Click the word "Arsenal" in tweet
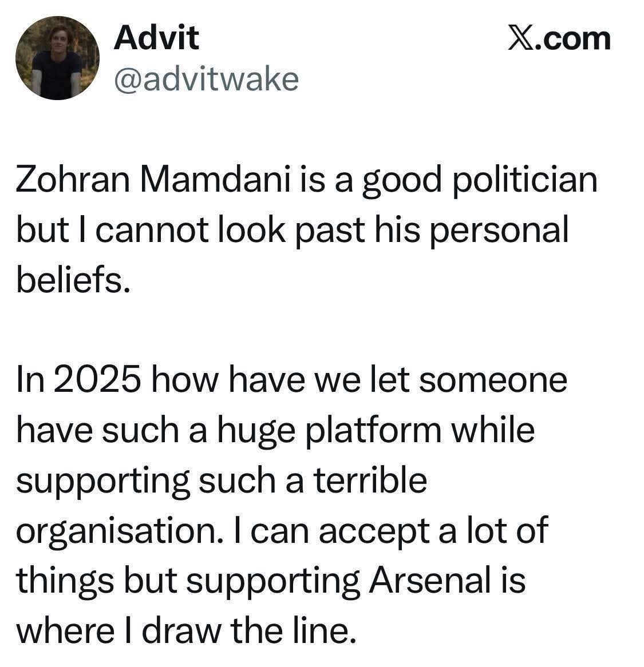Viewport: 644px width, 667px height. coord(429,581)
